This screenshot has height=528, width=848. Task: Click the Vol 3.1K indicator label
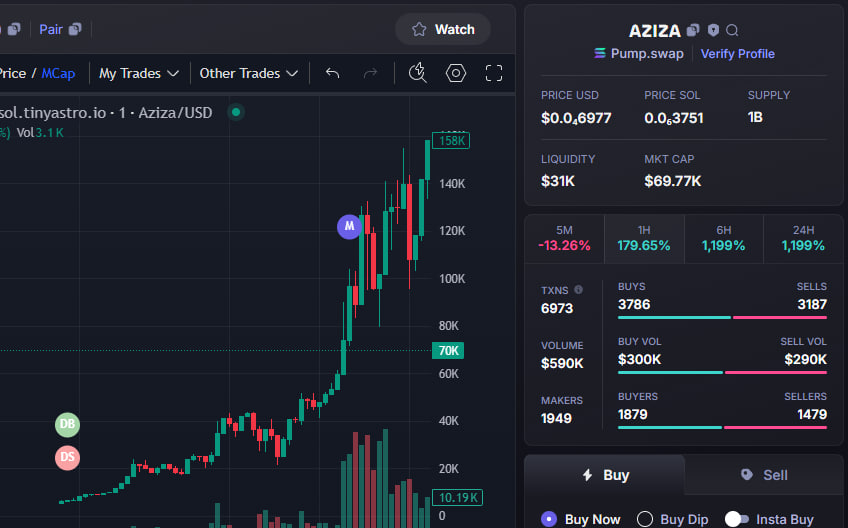[40, 133]
